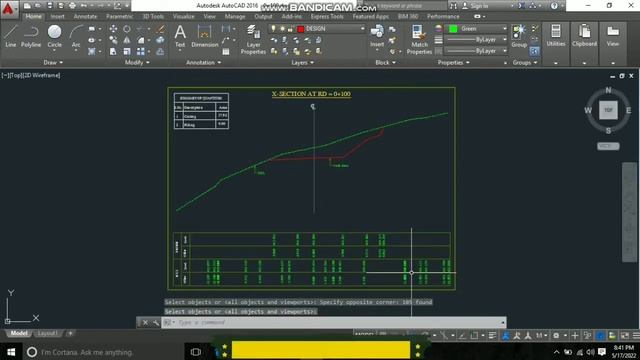Switch to the Output ribbon tab
This screenshot has height=360, width=640.
263,16
